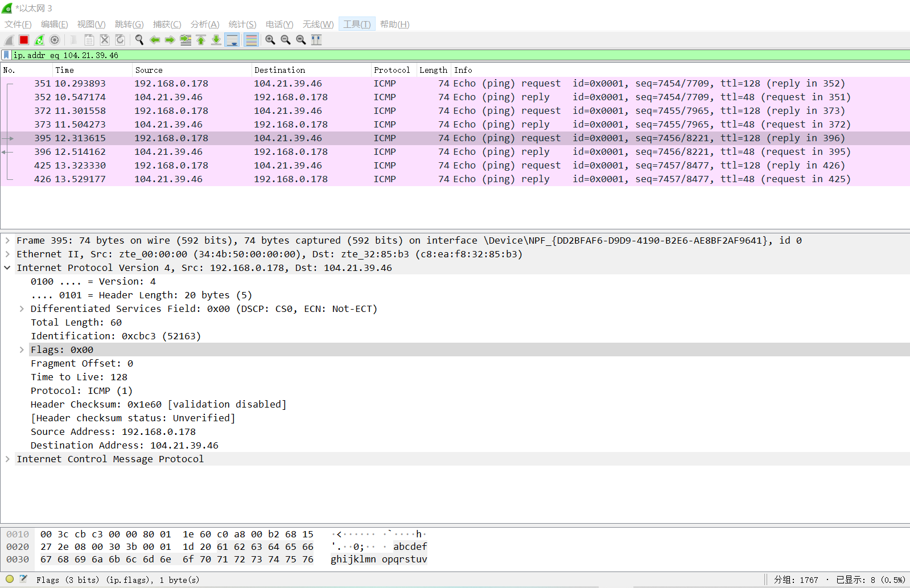Screen dimensions: 910x588
Task: Click the open capture file icon
Action: tap(74, 40)
